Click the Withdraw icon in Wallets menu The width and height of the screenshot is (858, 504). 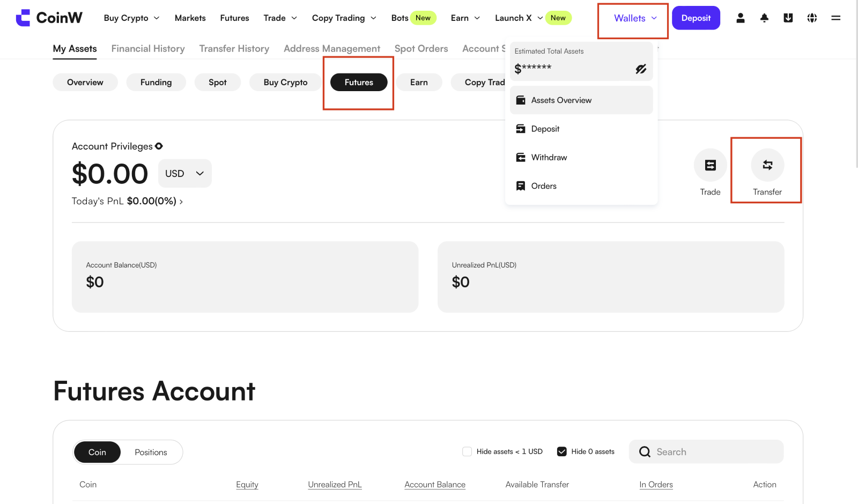tap(520, 157)
